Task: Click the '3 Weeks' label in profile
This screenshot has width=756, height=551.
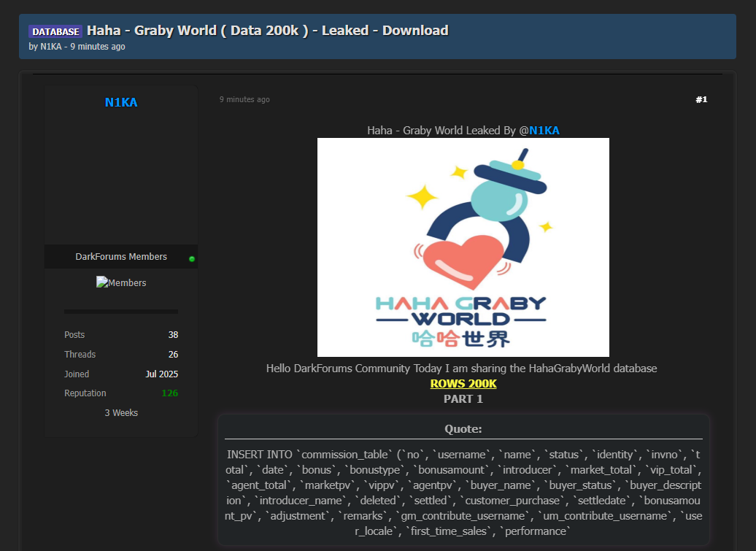Action: [x=121, y=412]
